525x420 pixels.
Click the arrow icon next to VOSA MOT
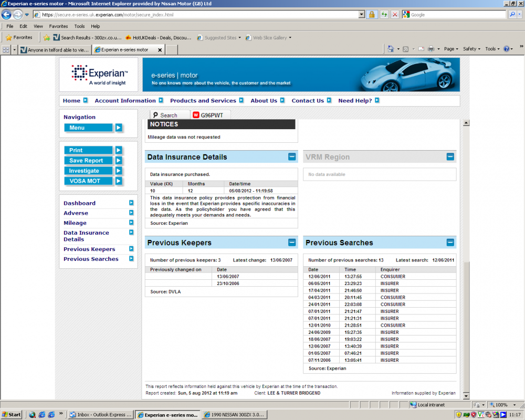pyautogui.click(x=119, y=181)
